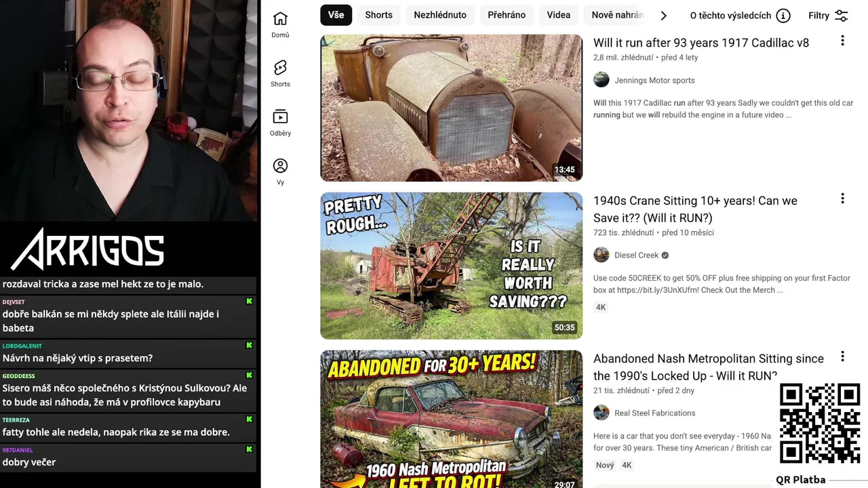Screen dimensions: 868x488
Task: Open the info icon beside O těchto výsledcích
Action: [x=783, y=16]
